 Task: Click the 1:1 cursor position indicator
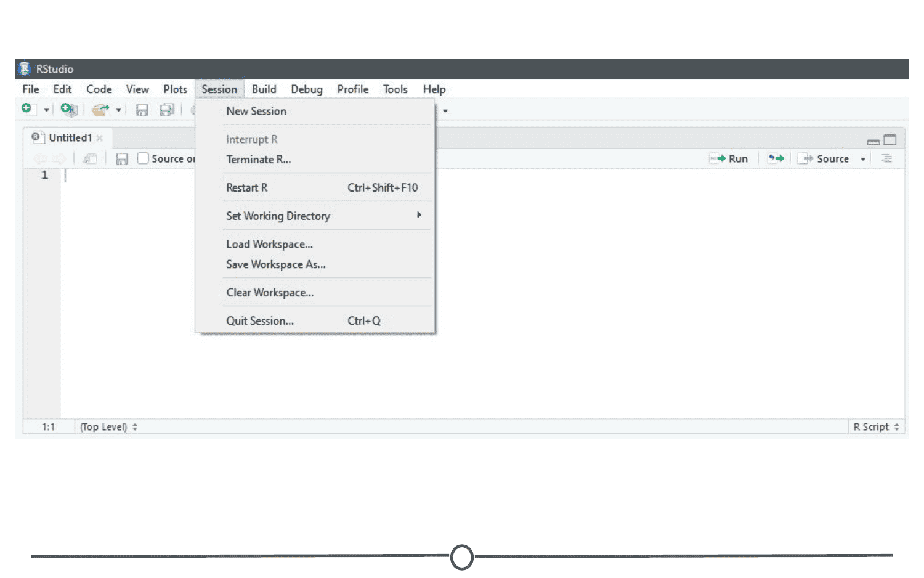tap(49, 427)
